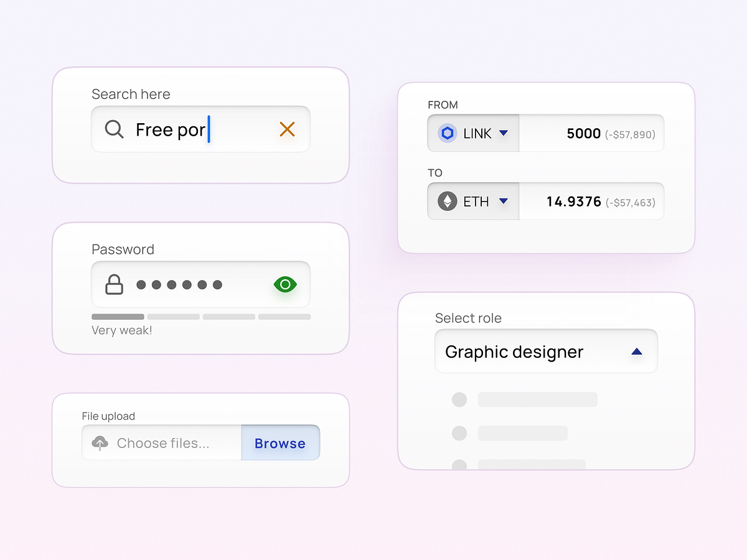This screenshot has width=747, height=560.
Task: Toggle password visibility with the eye icon
Action: pyautogui.click(x=286, y=284)
